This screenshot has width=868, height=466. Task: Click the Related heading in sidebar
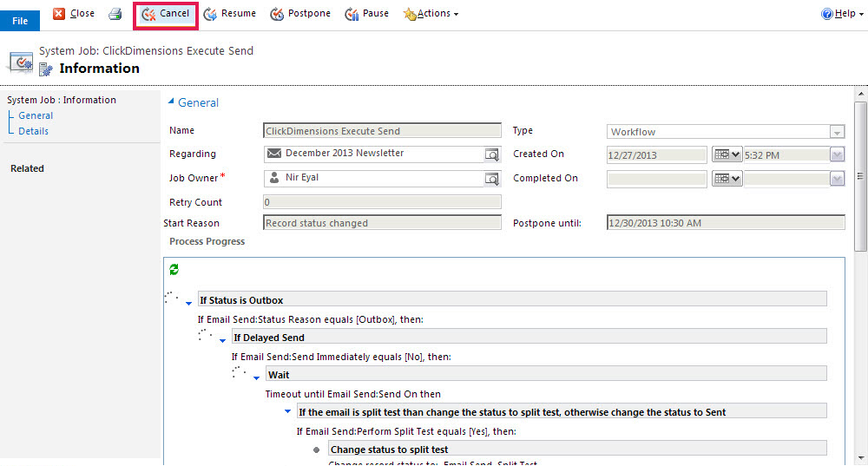[27, 168]
